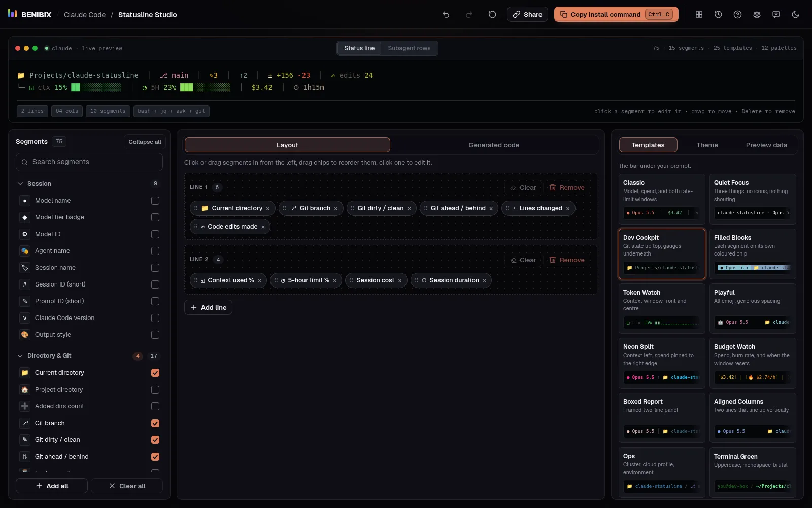Click the balance scales icon
Image resolution: width=812 pixels, height=508 pixels.
[757, 15]
